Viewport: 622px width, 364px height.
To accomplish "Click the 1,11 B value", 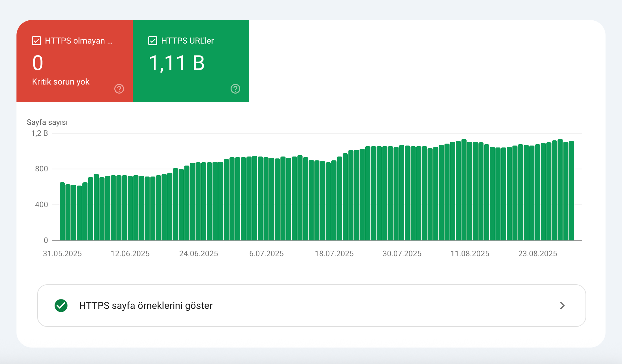I will tap(177, 63).
